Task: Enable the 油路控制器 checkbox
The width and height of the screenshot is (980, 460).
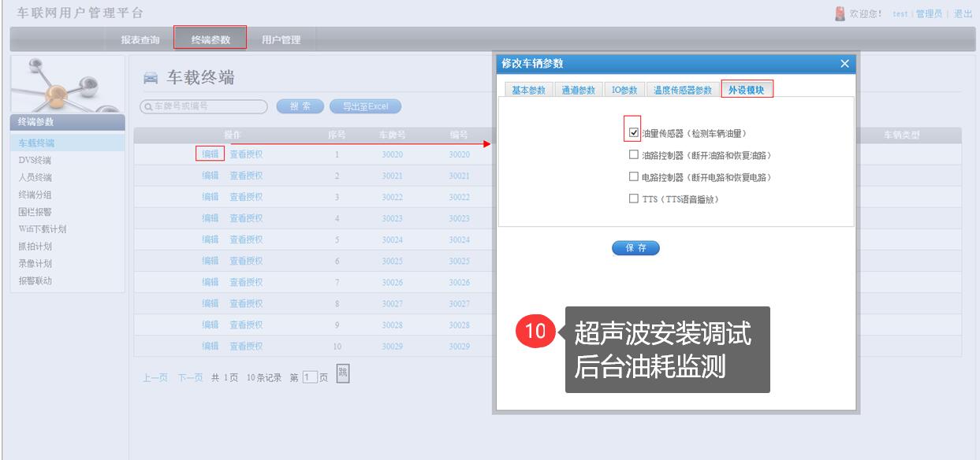Action: [634, 155]
